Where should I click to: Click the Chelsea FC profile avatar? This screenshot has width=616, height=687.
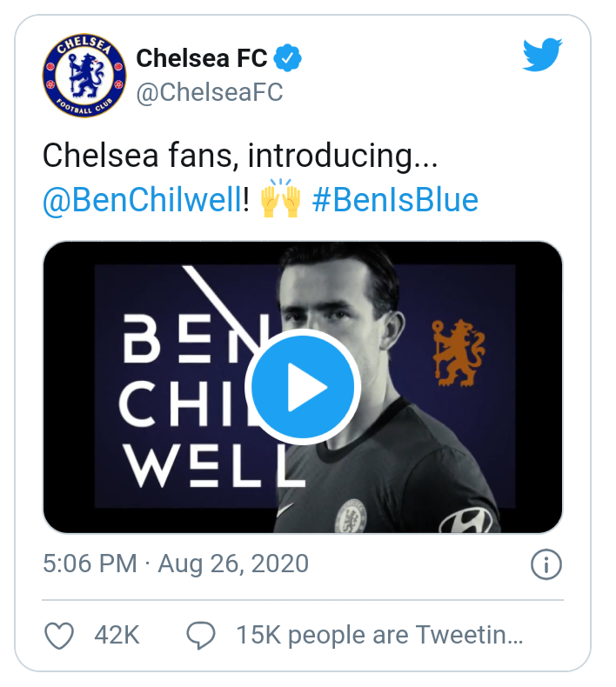click(84, 76)
